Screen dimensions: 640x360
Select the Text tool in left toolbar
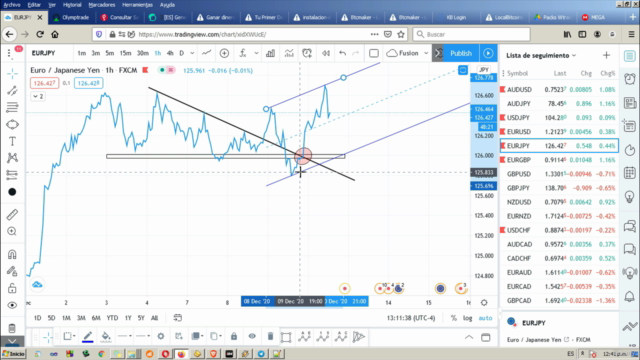pos(12,141)
